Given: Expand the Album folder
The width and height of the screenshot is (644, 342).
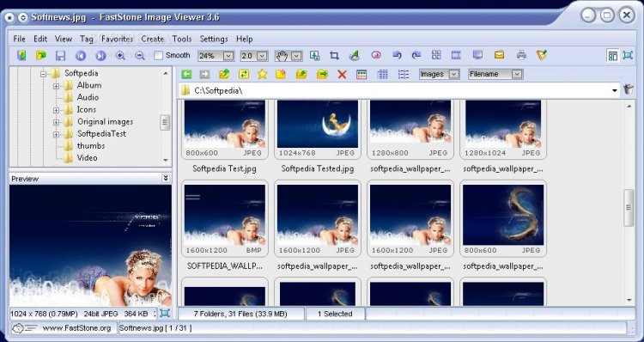Looking at the screenshot, I should (x=57, y=86).
